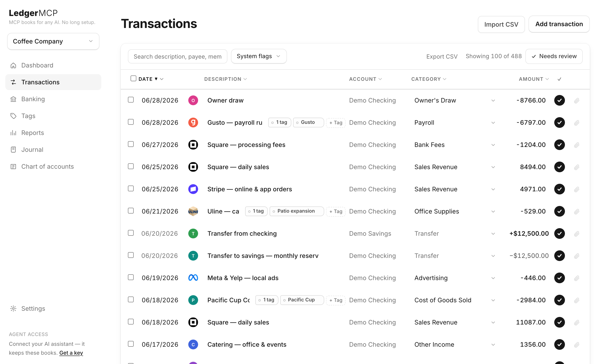The image size is (604, 364).
Task: Attach file to Transfer from checking row
Action: 576,234
